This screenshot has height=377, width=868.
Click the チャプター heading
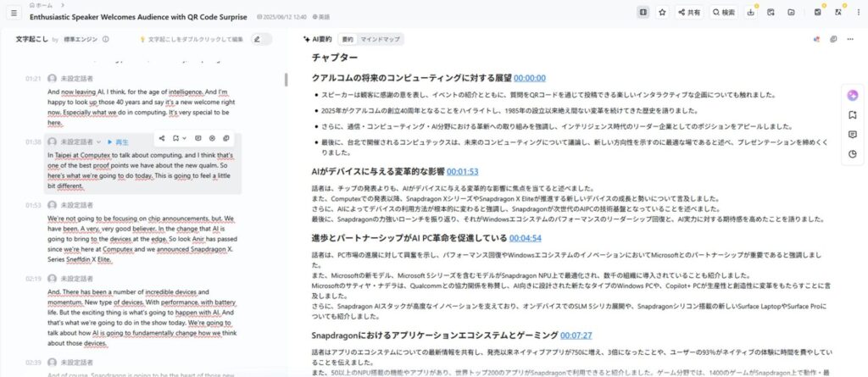334,58
